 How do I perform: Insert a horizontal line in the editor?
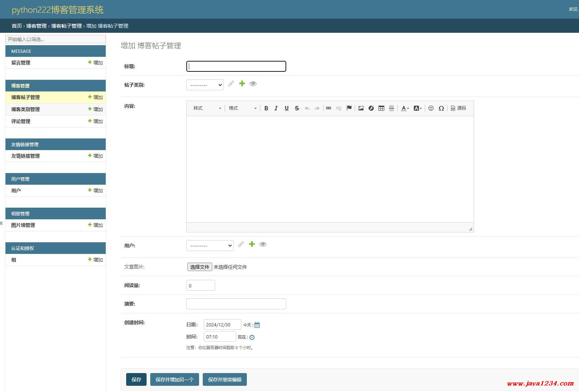click(x=392, y=108)
